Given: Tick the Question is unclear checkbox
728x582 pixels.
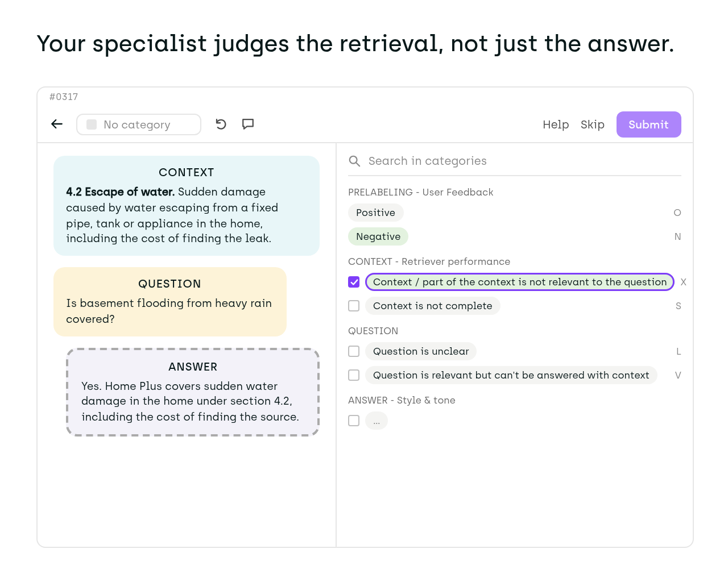Looking at the screenshot, I should (354, 351).
